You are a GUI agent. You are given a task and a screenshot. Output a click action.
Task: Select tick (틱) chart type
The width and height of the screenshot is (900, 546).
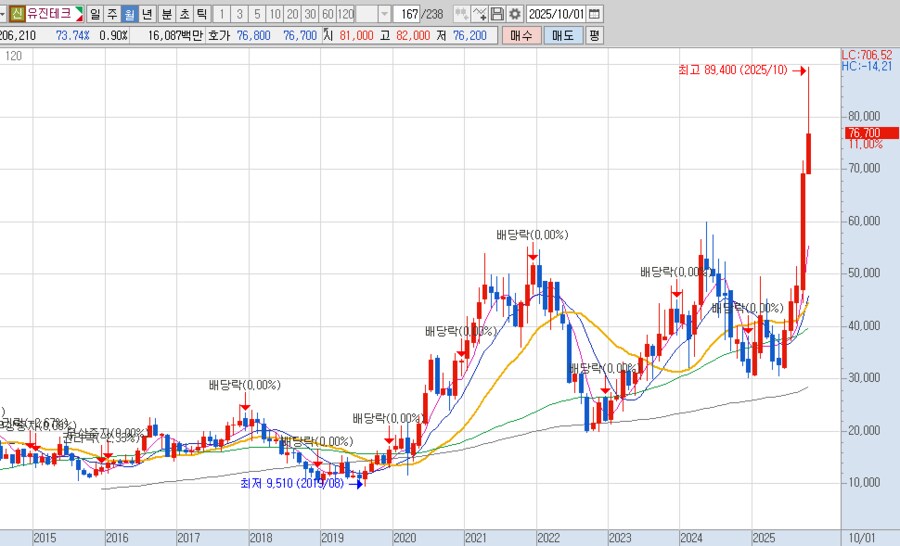(202, 14)
